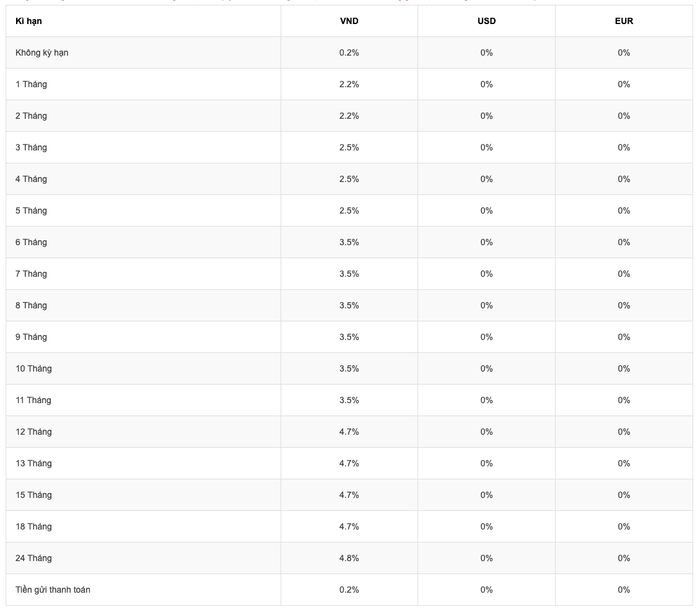Click the 13 Tháng EUR rate cell
The image size is (700, 613).
[624, 463]
